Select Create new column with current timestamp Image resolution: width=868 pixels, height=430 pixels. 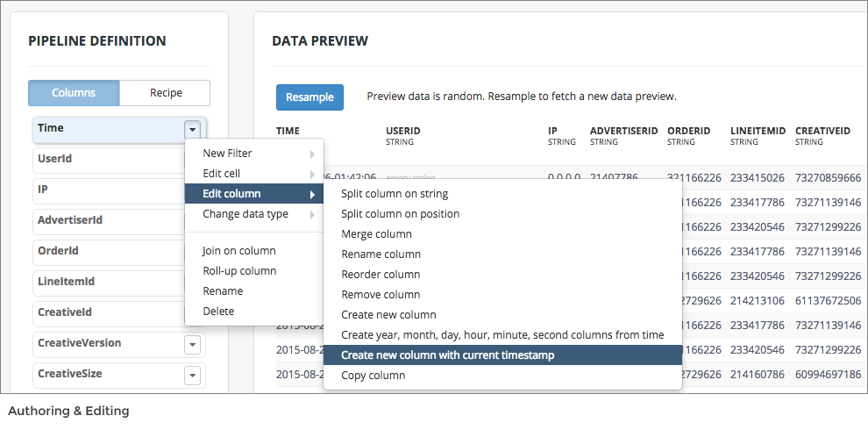447,355
